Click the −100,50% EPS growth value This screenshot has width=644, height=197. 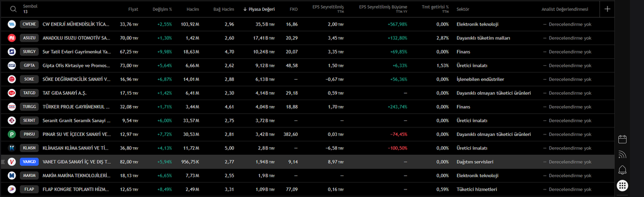click(x=397, y=148)
